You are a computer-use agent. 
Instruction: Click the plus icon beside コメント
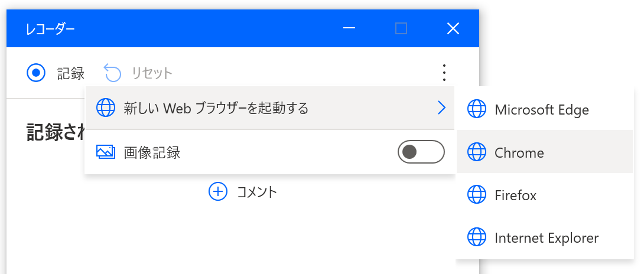click(x=218, y=191)
